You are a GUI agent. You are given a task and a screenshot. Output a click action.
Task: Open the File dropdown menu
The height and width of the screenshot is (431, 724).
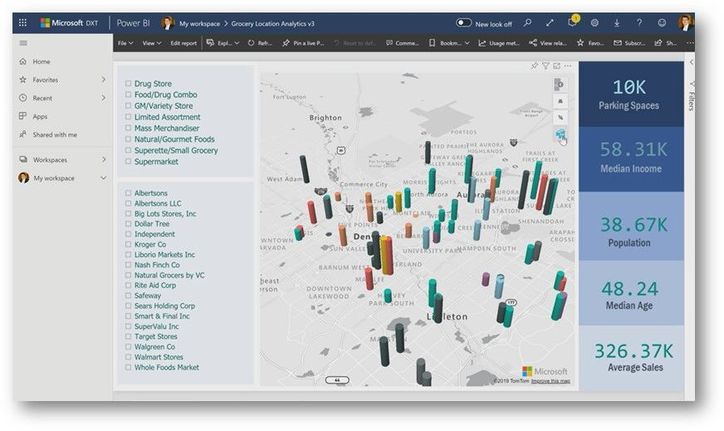coord(125,43)
